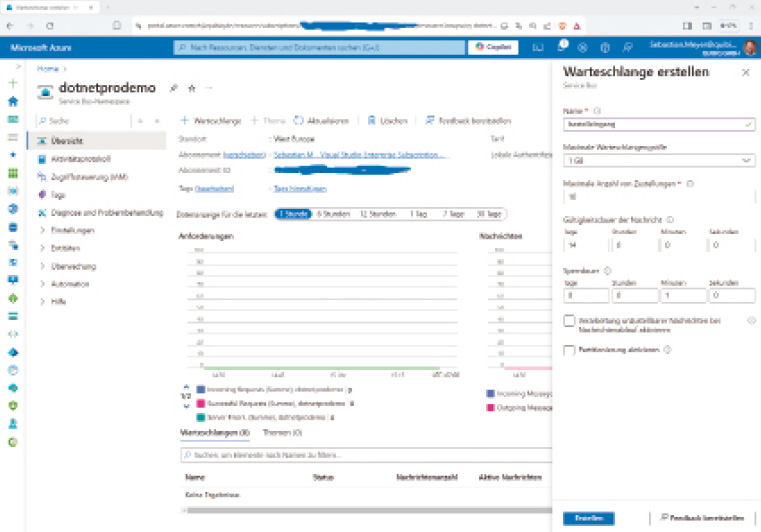Click the Sperrdauer Minuten input field
761x532 pixels.
683,295
